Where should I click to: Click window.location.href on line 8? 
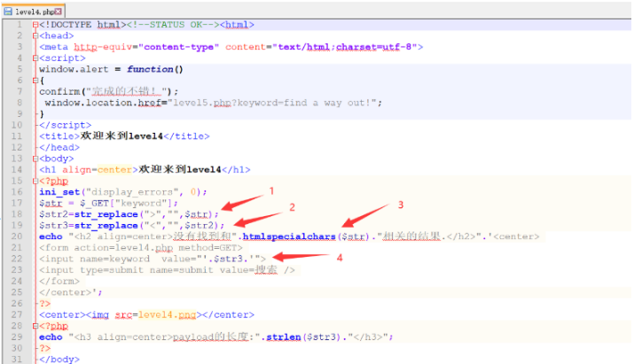(103, 103)
